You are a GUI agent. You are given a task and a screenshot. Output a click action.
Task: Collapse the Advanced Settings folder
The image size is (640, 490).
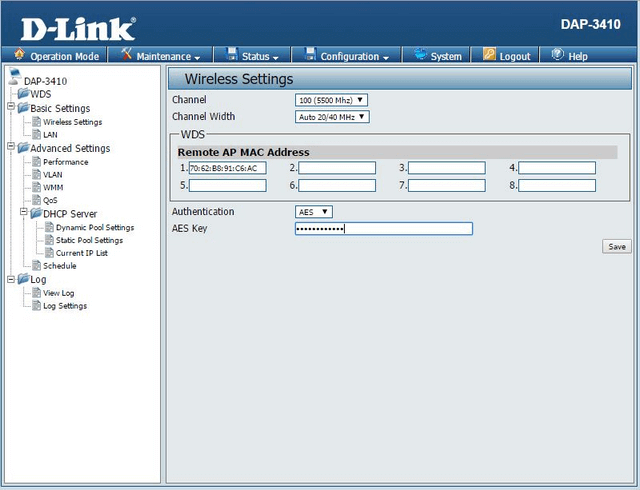pyautogui.click(x=10, y=148)
